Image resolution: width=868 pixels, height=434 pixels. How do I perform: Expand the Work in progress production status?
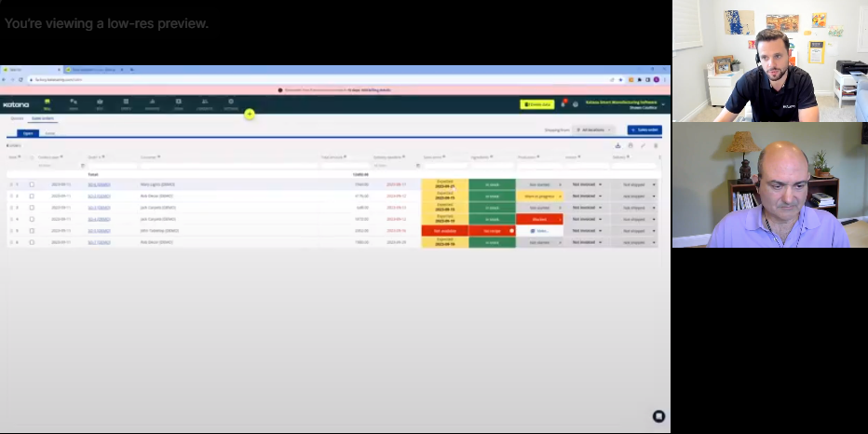point(540,196)
